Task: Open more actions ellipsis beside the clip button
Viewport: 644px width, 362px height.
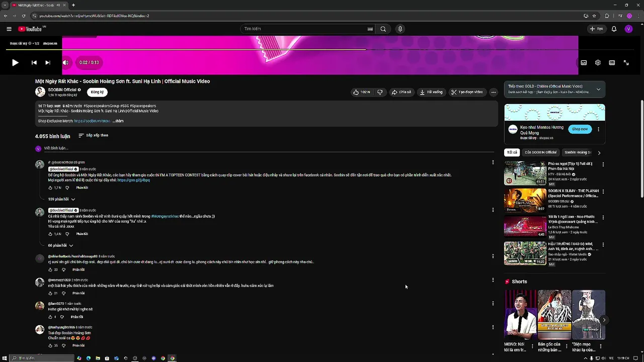Action: [494, 92]
